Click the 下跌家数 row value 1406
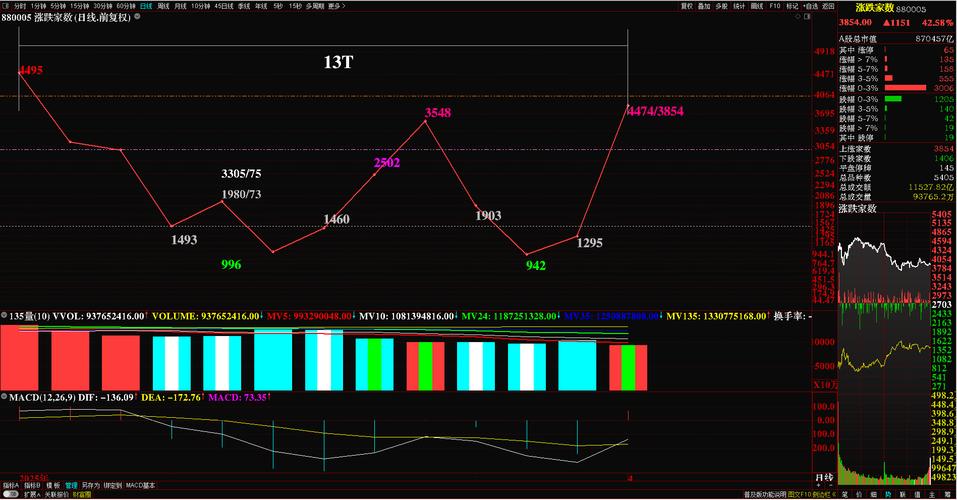The image size is (957, 500). [944, 158]
